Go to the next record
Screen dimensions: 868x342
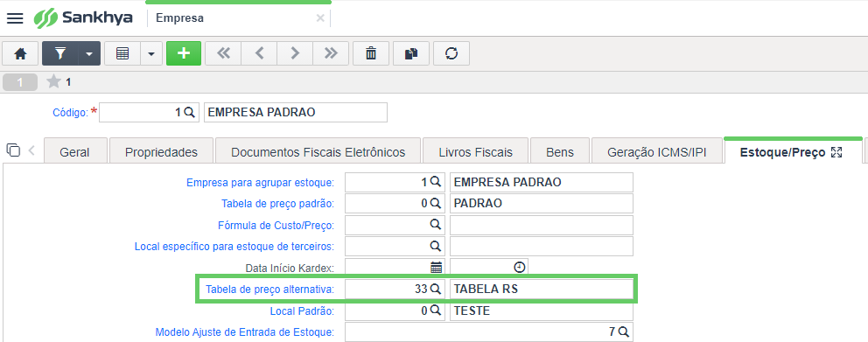295,53
